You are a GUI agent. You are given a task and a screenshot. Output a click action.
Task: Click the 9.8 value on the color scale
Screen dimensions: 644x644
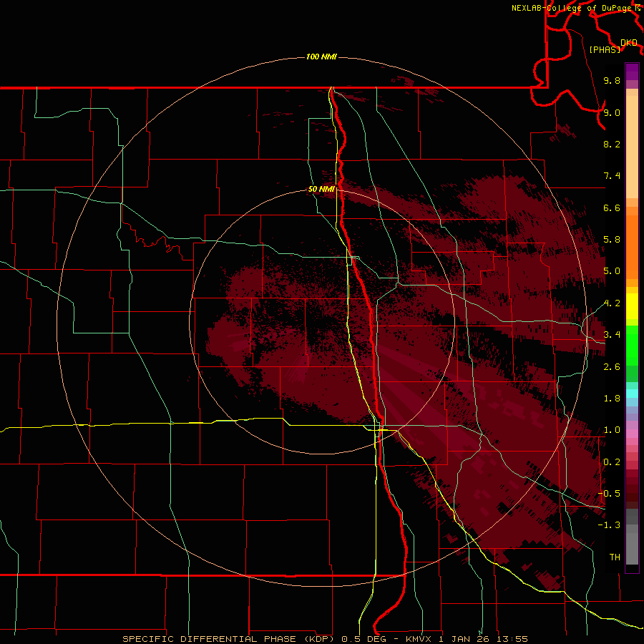(x=612, y=80)
